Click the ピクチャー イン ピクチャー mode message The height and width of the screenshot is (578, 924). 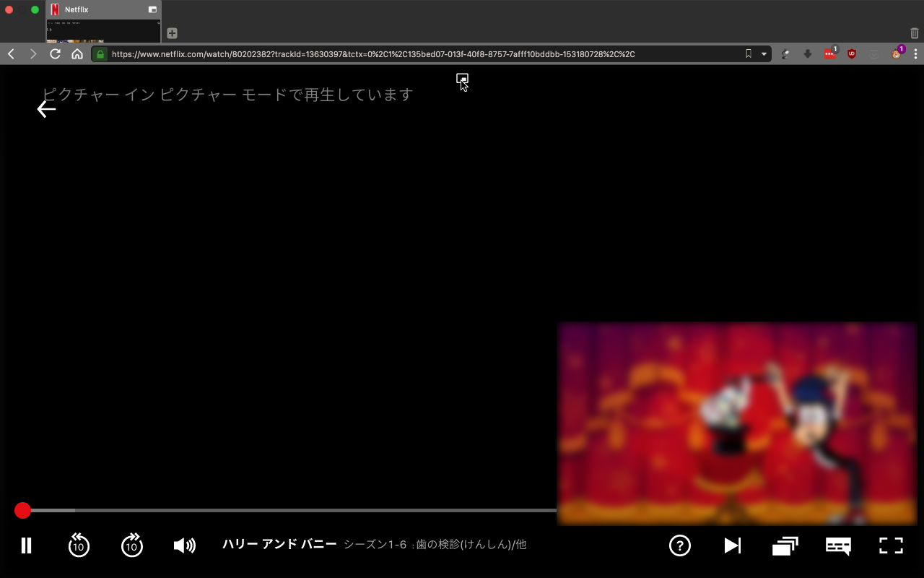(x=227, y=95)
